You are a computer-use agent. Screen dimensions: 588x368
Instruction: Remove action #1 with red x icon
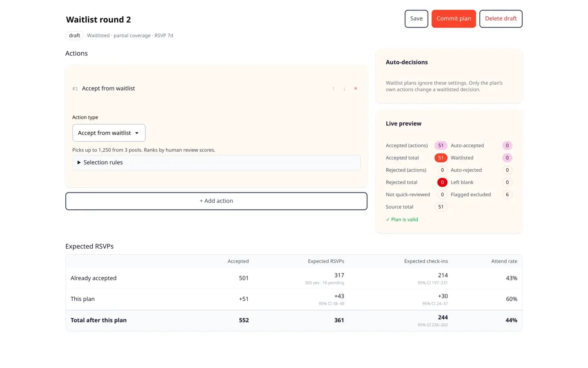click(356, 89)
